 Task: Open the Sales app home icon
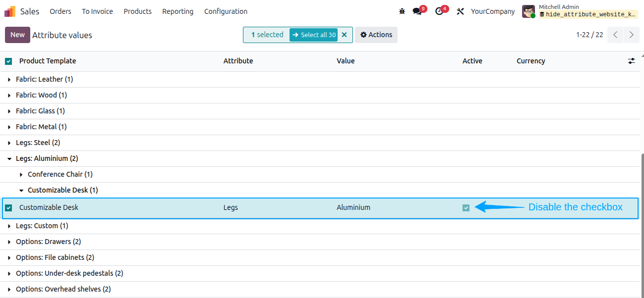[x=10, y=11]
